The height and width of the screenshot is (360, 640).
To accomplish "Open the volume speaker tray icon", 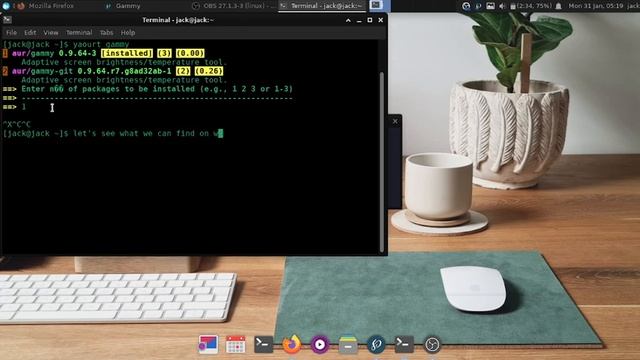I will 502,6.
